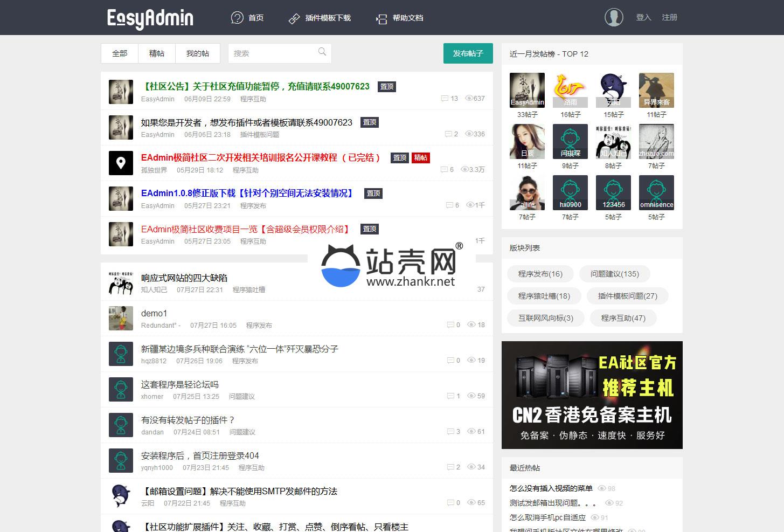Focus the 搜索 search input field

272,53
